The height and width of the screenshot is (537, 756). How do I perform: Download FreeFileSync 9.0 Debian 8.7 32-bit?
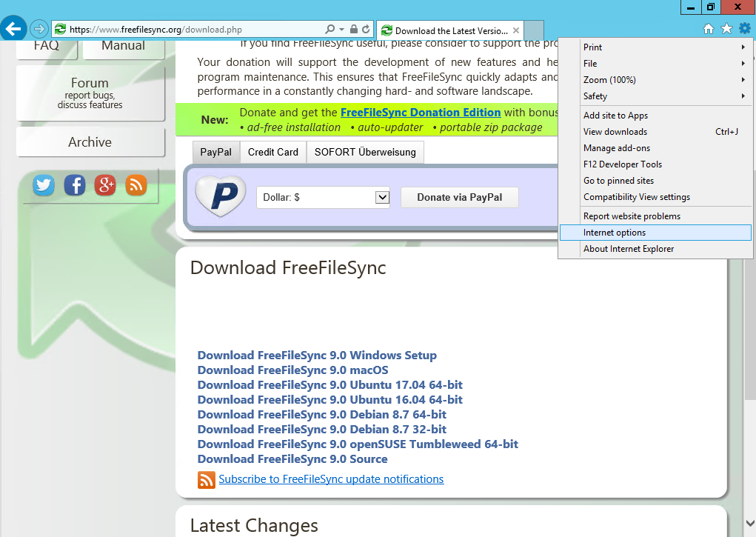[x=321, y=430]
